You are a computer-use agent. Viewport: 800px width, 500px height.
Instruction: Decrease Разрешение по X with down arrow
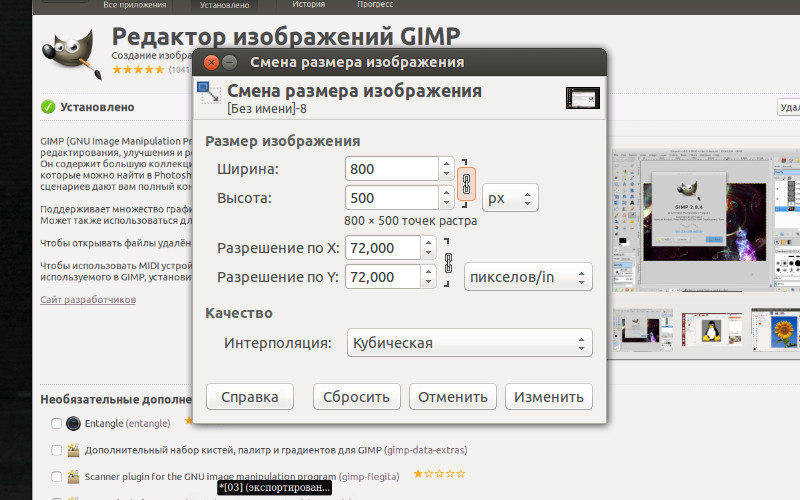click(429, 254)
